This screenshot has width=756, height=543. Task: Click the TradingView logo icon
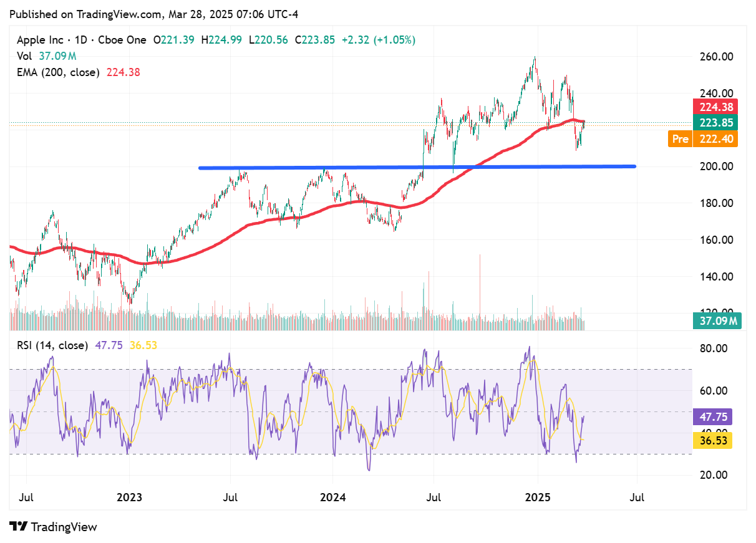pos(19,527)
